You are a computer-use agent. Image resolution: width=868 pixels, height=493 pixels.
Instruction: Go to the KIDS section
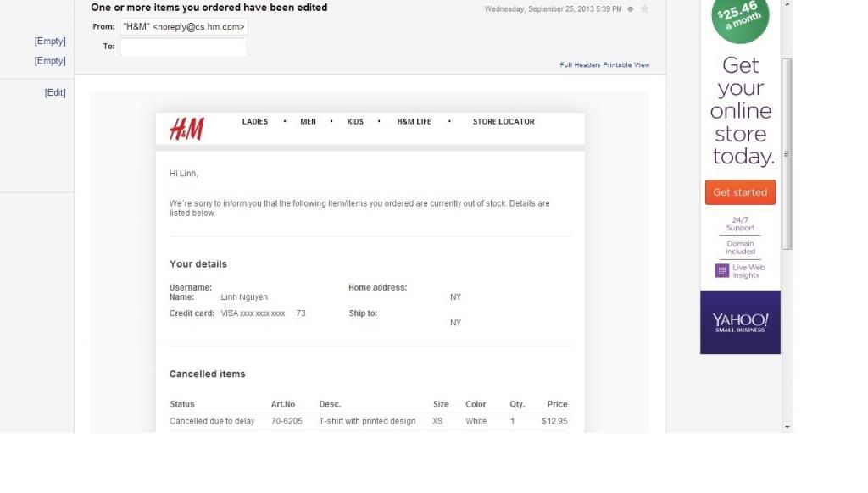pyautogui.click(x=355, y=122)
